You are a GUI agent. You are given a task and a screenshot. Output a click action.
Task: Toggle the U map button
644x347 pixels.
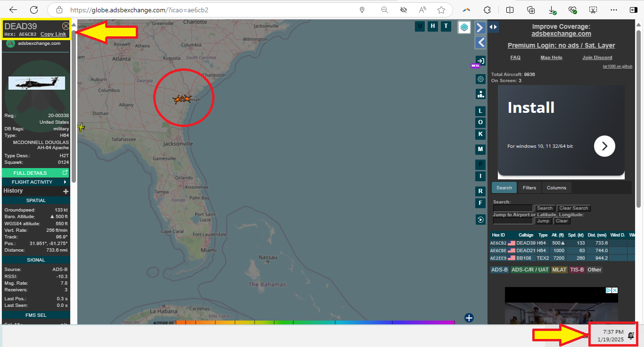(420, 26)
